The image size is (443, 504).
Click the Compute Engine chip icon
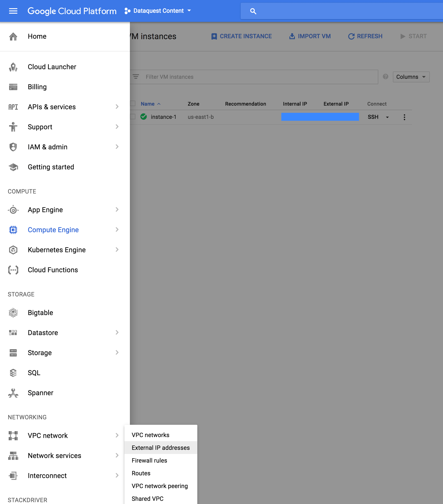pyautogui.click(x=13, y=230)
